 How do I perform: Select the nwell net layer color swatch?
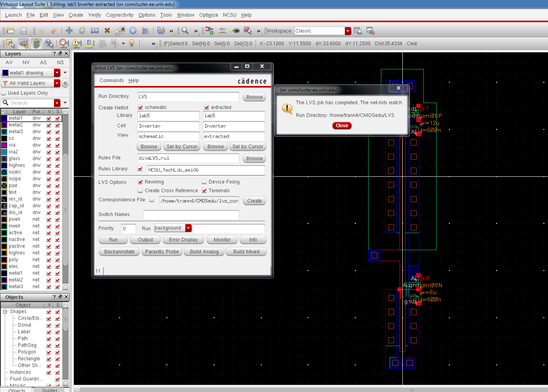(4, 226)
